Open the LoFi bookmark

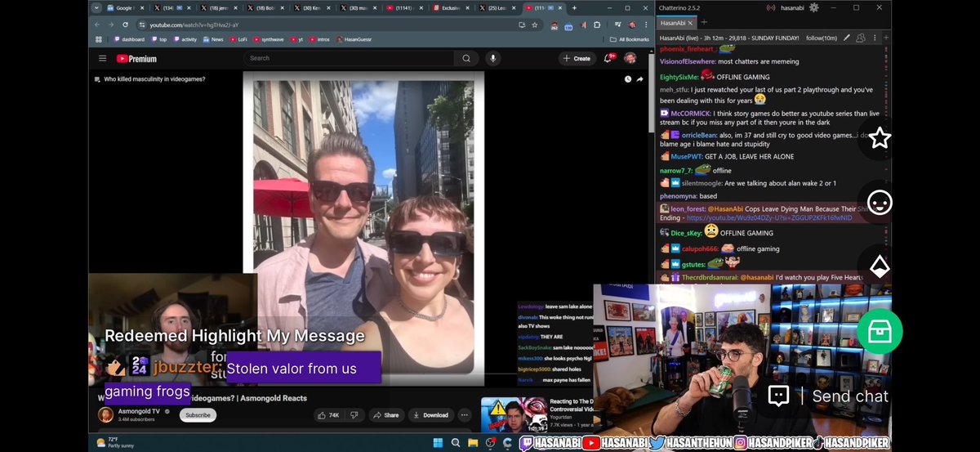coord(238,39)
